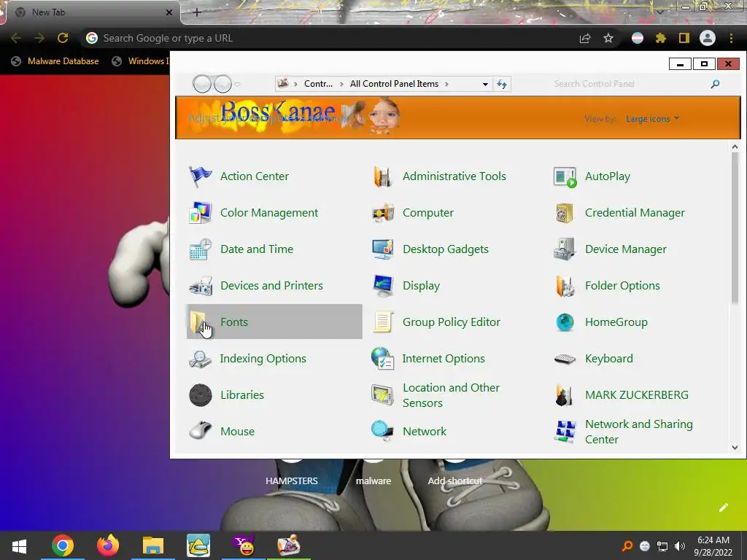Viewport: 747px width, 560px height.
Task: Click the Credential Manager text link
Action: (635, 213)
